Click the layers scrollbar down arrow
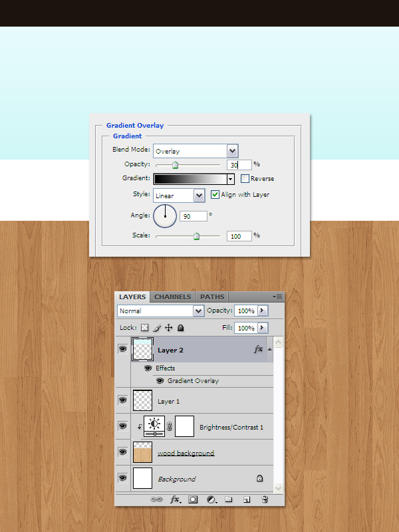 click(x=278, y=488)
